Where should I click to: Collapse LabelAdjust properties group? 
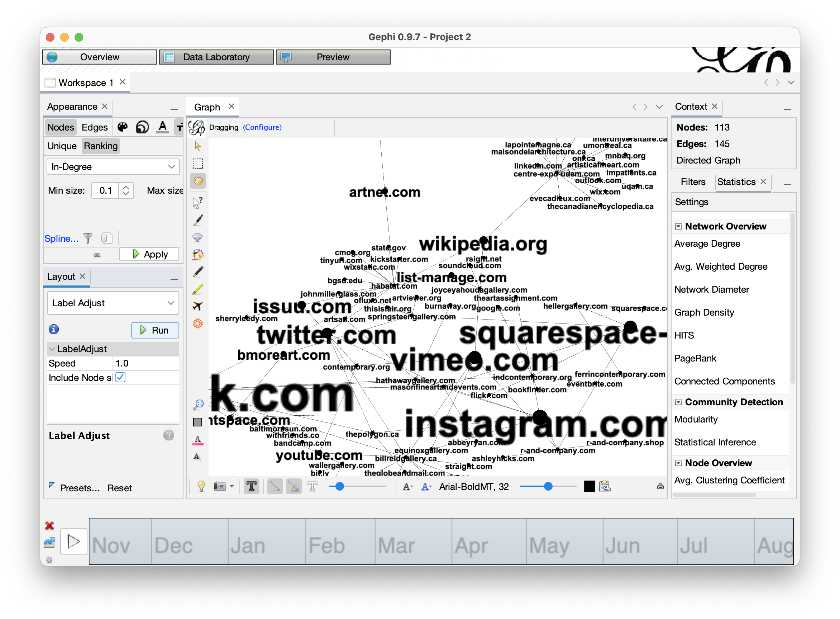pyautogui.click(x=52, y=349)
